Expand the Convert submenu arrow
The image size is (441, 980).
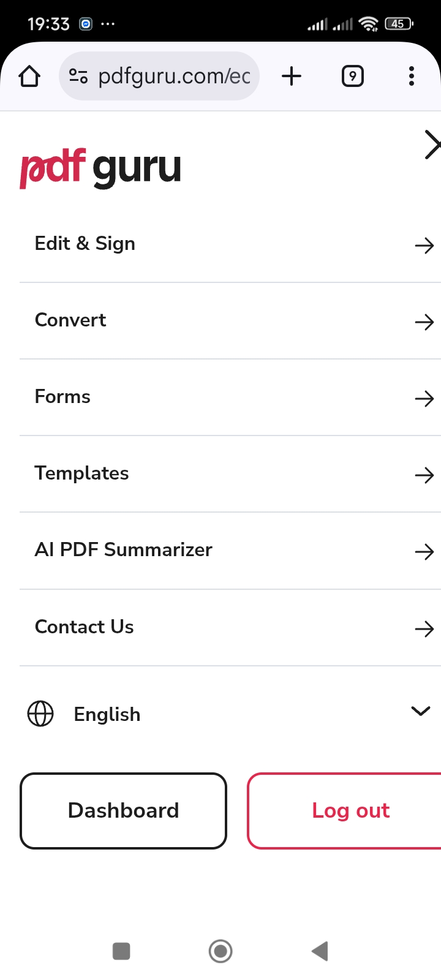(424, 322)
